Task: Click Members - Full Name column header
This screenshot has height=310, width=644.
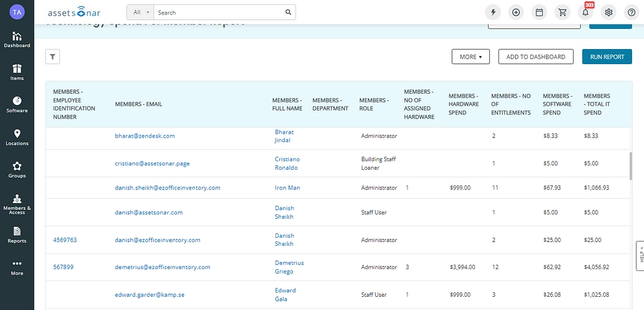Action: coord(287,104)
